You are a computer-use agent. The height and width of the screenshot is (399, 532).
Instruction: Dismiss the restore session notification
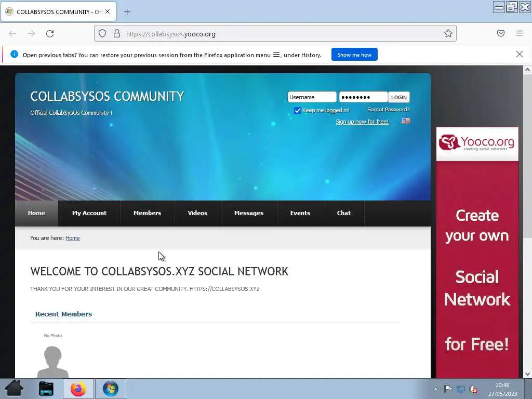(x=520, y=54)
